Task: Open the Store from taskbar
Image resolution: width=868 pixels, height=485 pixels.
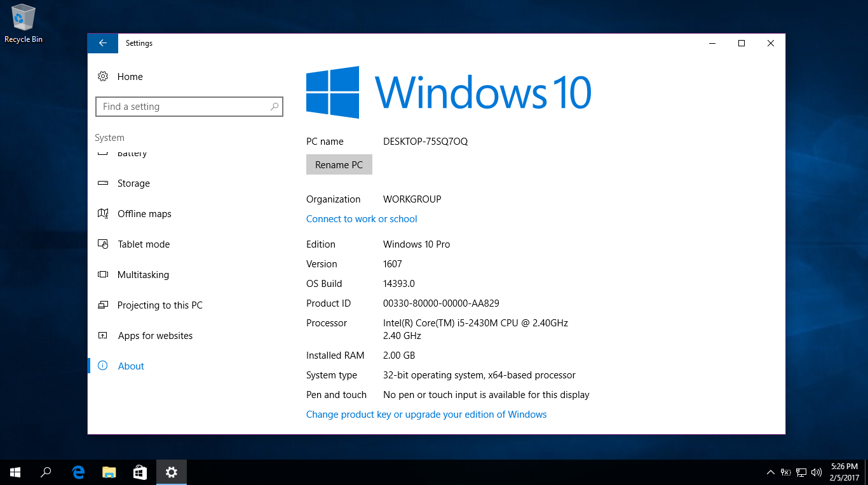Action: (x=140, y=472)
